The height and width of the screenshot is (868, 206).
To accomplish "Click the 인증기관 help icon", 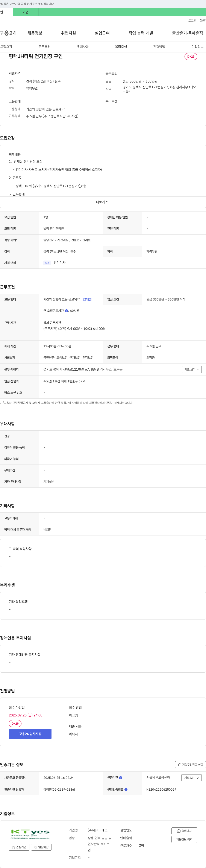I will click(121, 778).
